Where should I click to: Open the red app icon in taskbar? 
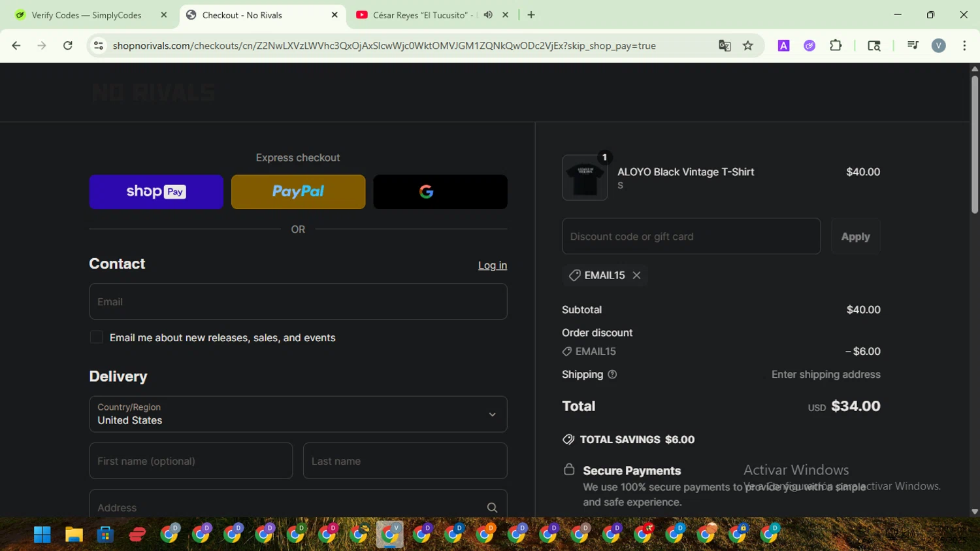point(137,535)
